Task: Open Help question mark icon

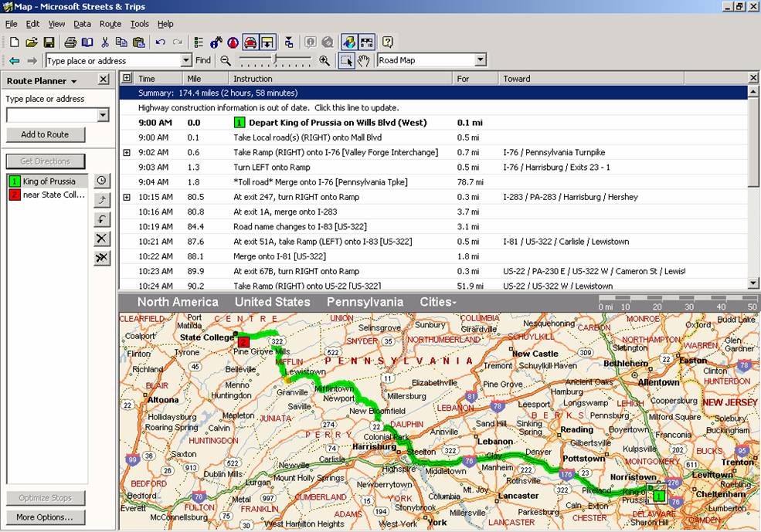Action: click(387, 42)
